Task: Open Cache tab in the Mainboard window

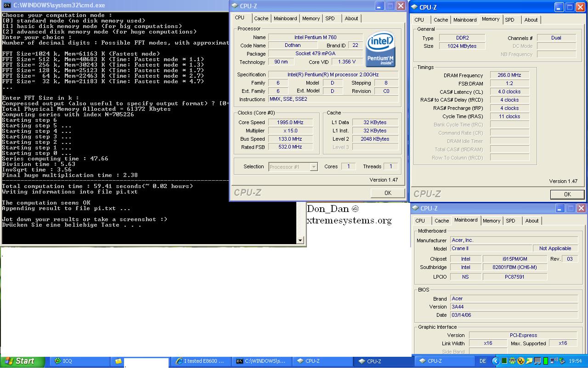Action: coord(441,221)
